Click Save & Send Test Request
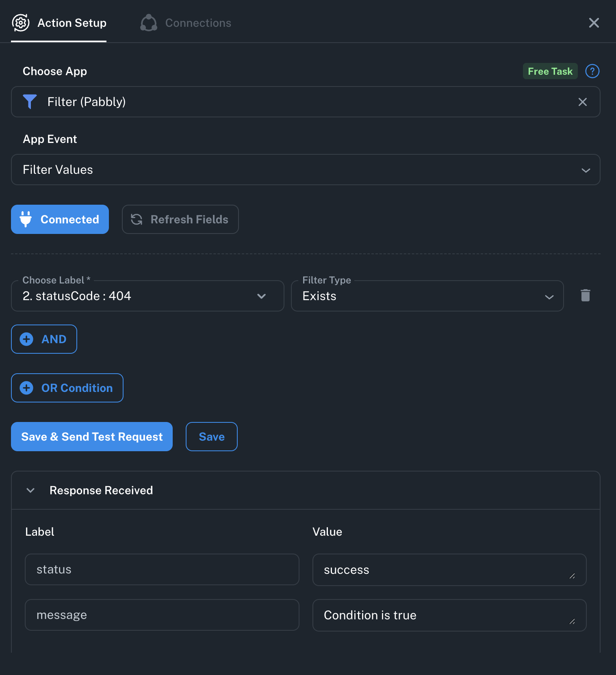 pyautogui.click(x=92, y=437)
